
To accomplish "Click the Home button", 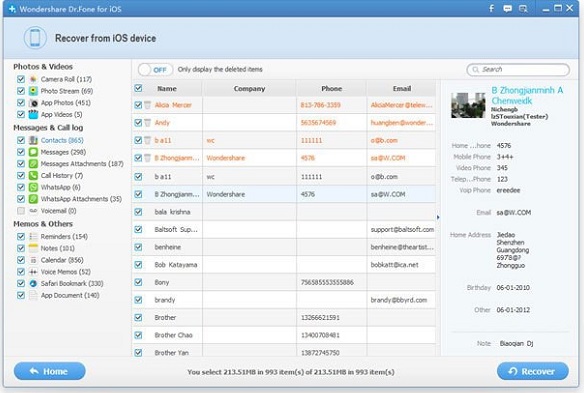I will point(50,371).
